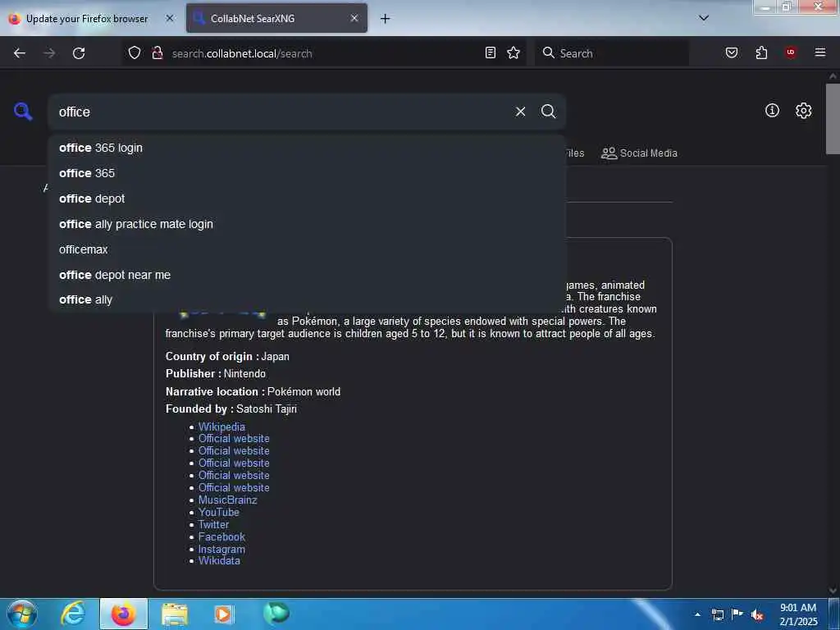Screen dimensions: 840x630
Task: Click the Firefox taskbar button
Action: (x=124, y=614)
